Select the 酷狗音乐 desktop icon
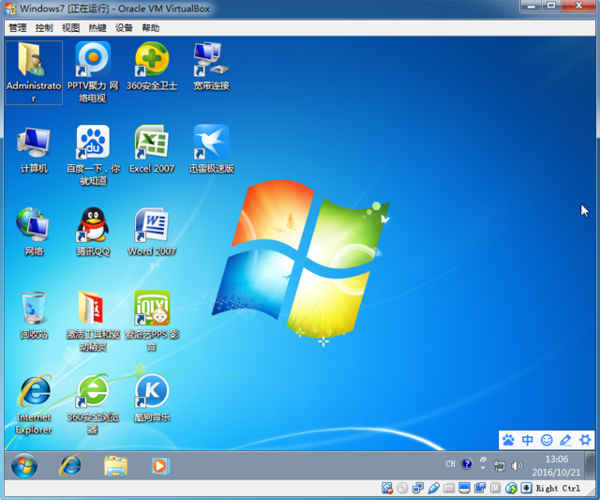 [151, 391]
